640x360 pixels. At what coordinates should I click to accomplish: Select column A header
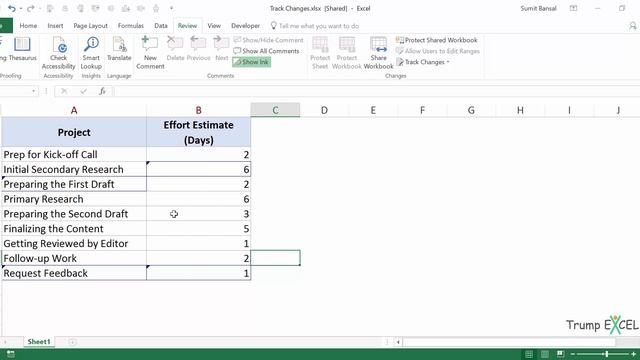pos(74,110)
